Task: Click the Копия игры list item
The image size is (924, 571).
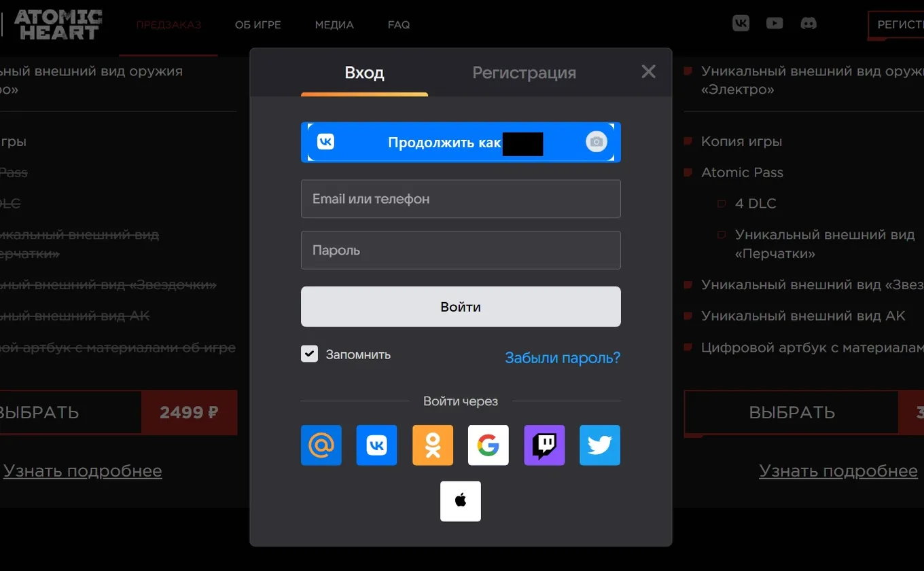Action: (x=741, y=141)
